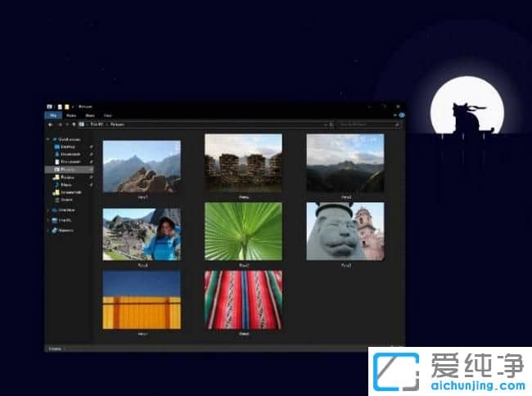Expand the ribbon using the chevron

395,115
